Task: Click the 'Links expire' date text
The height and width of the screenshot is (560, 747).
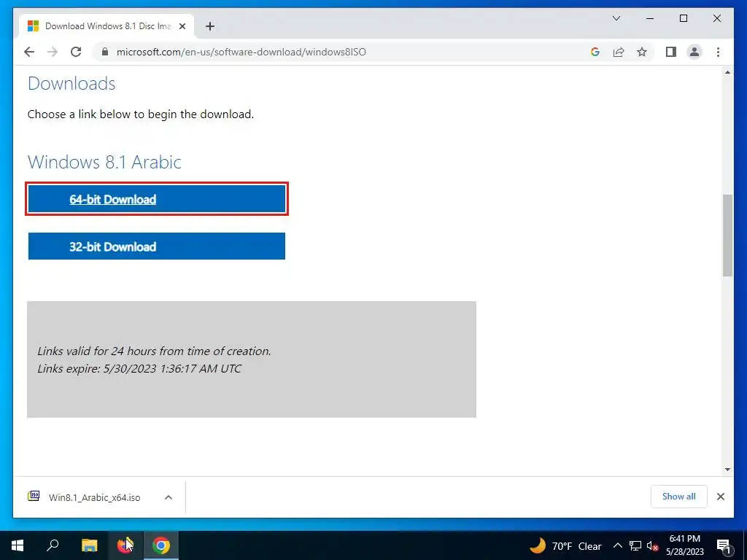Action: [x=139, y=368]
